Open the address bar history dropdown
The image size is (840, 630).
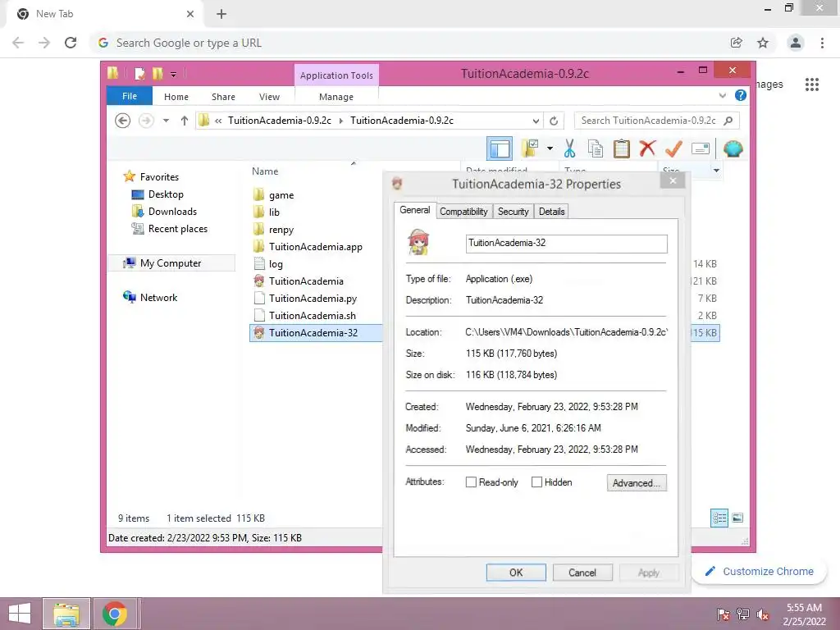pos(536,121)
